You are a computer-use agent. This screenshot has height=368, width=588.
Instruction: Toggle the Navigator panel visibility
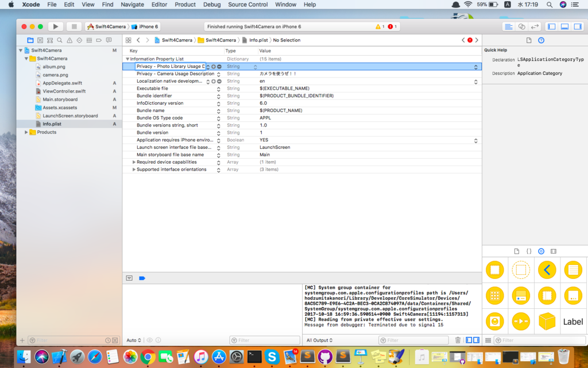click(552, 26)
